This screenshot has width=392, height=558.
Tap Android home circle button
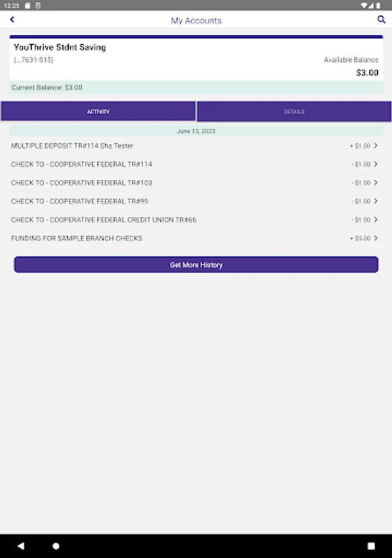point(56,546)
